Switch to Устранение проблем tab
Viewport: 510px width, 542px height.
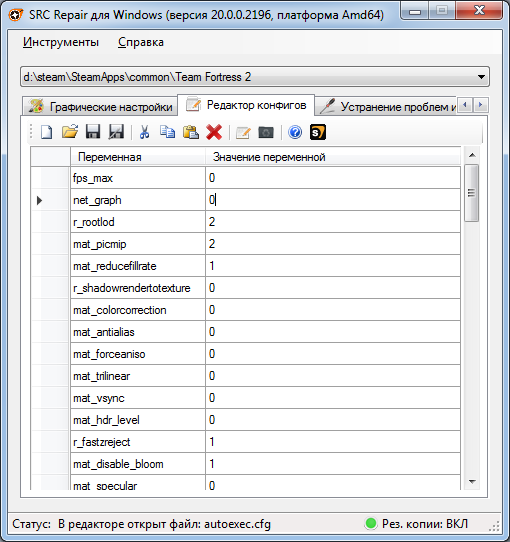tap(387, 106)
